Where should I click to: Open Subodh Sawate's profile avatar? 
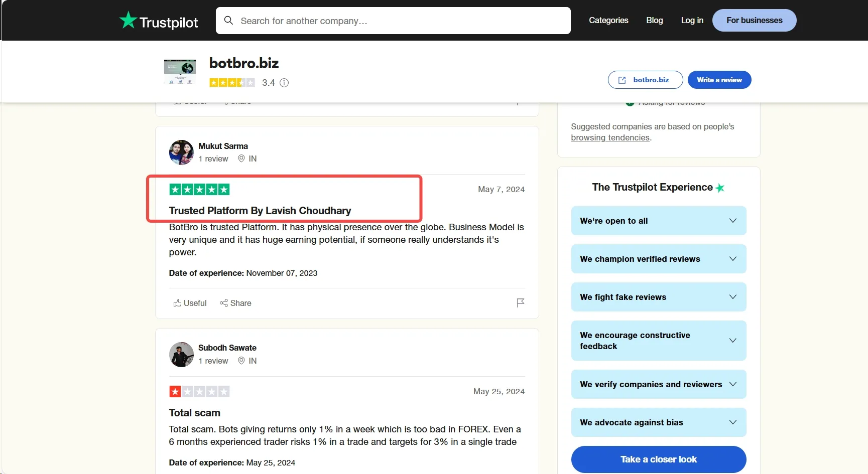click(x=181, y=355)
